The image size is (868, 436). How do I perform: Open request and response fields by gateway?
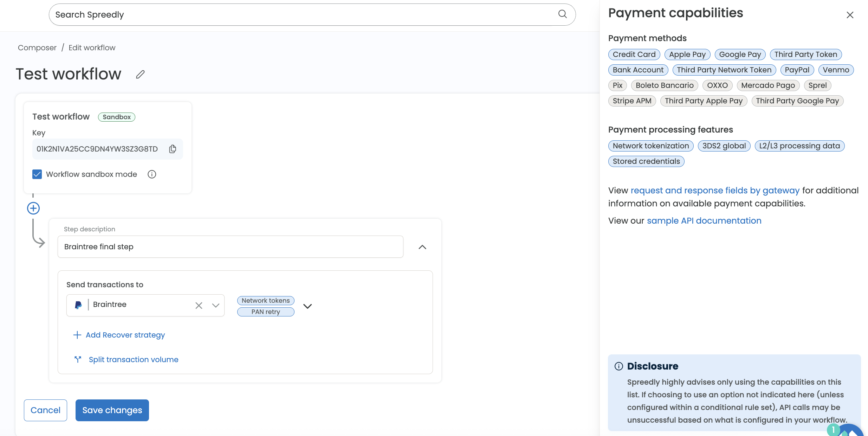[x=715, y=191]
